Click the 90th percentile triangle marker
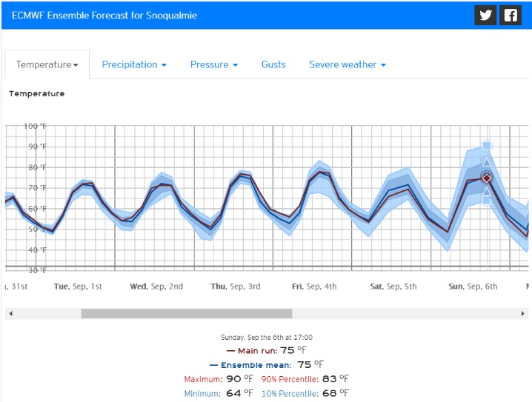 (487, 162)
